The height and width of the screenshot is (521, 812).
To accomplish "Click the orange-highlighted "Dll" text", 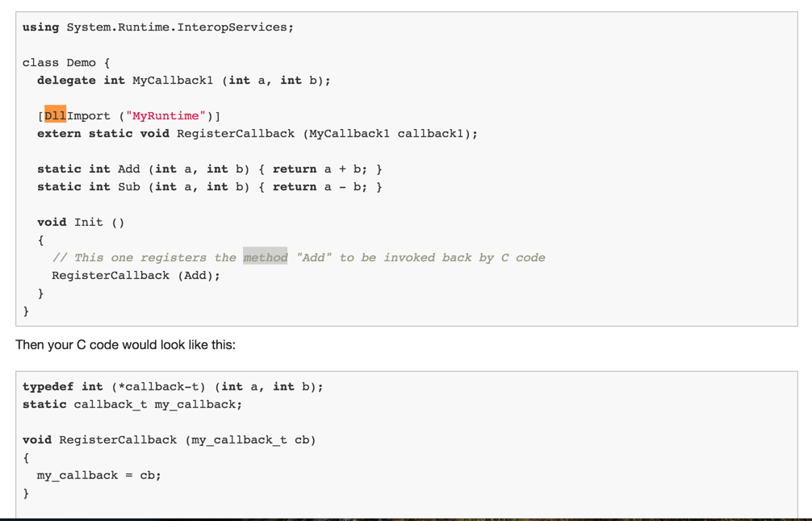I will click(55, 115).
